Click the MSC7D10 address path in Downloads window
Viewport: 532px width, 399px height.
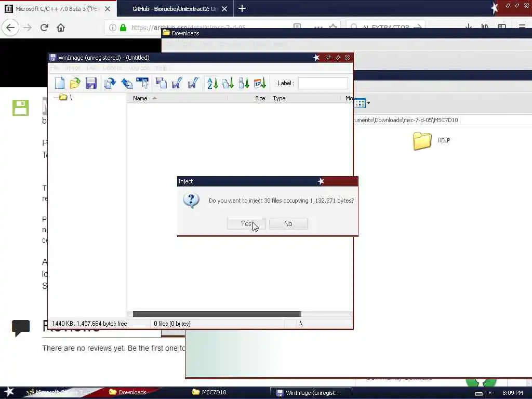coord(406,120)
